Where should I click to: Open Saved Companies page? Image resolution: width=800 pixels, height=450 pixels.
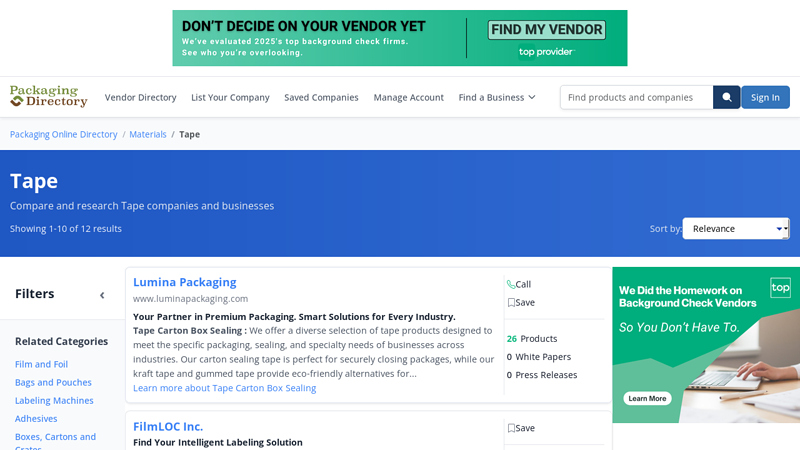[321, 97]
